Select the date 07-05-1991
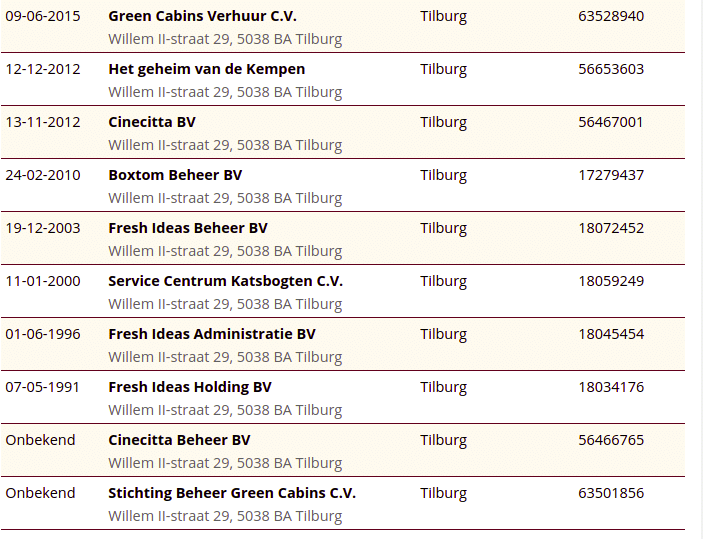Viewport: 703px width, 539px height. [x=43, y=387]
